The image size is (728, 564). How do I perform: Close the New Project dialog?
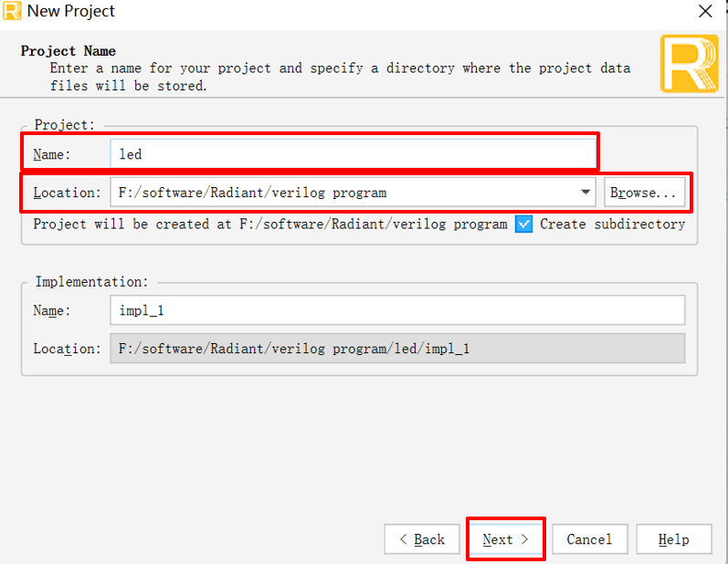tap(705, 11)
